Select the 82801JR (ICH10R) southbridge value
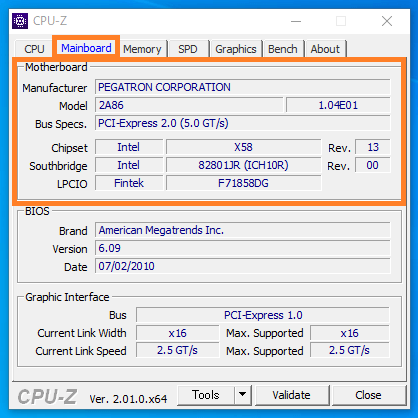The height and width of the screenshot is (418, 418). pyautogui.click(x=244, y=165)
